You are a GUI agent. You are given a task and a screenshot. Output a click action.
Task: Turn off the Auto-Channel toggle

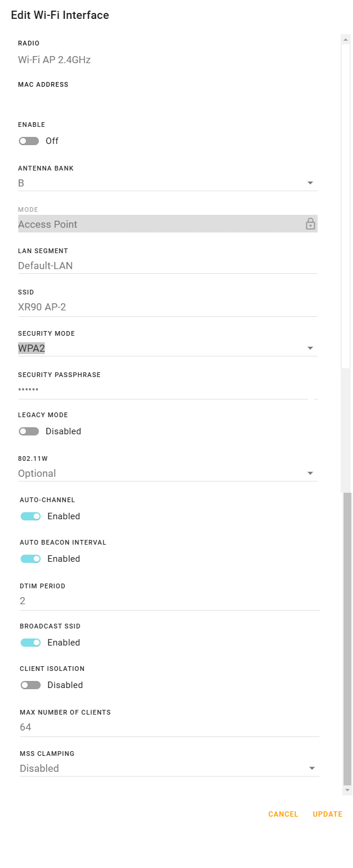31,516
